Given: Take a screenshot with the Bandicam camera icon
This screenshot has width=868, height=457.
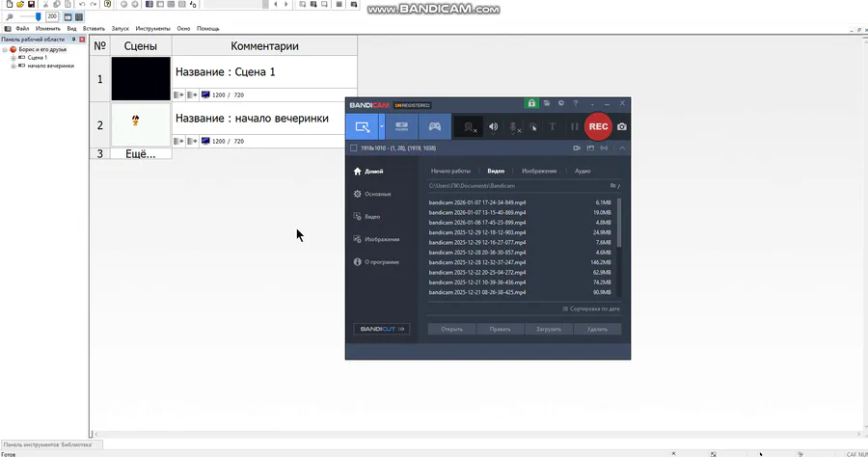Looking at the screenshot, I should [622, 126].
